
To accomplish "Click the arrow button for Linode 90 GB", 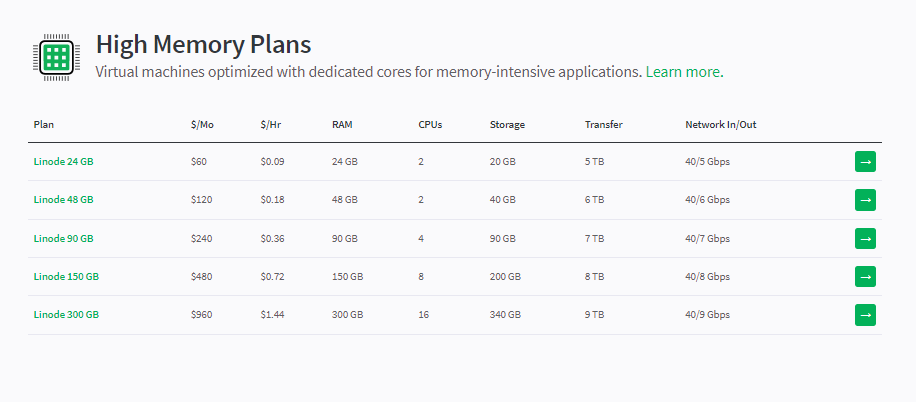I will coord(865,238).
